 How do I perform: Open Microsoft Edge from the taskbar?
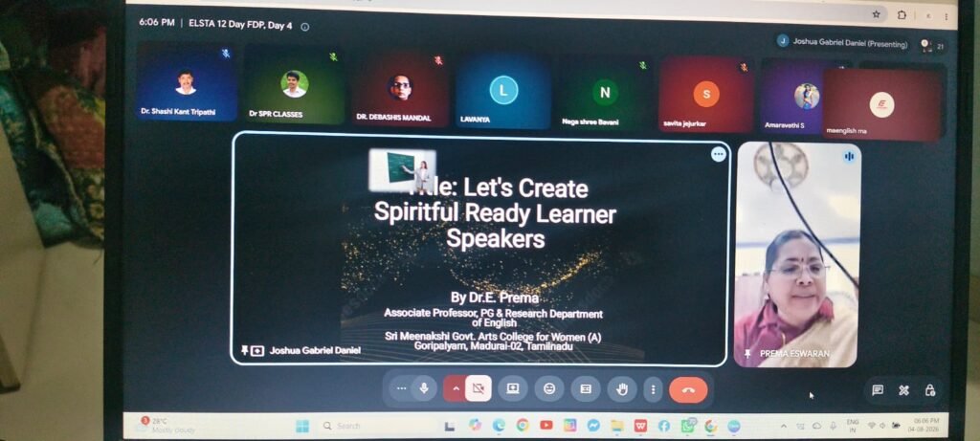click(x=499, y=426)
